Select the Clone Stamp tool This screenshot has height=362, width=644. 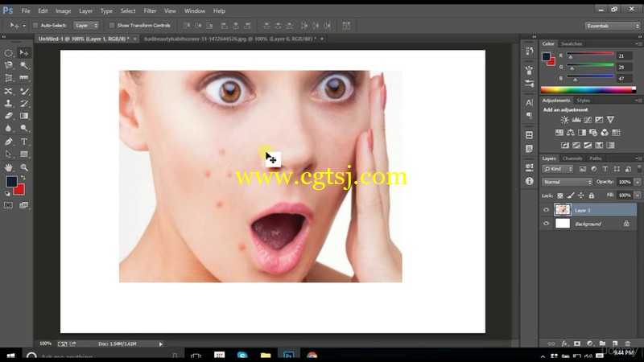pyautogui.click(x=8, y=104)
